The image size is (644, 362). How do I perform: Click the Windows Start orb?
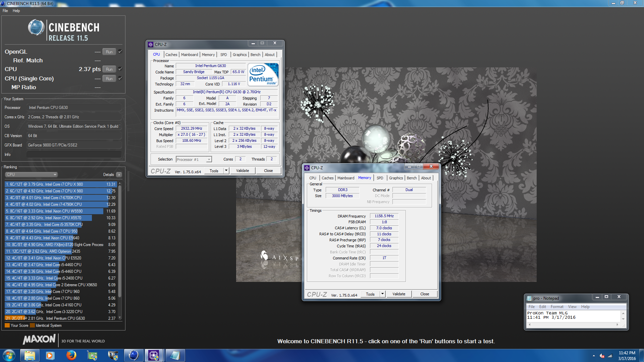(9, 355)
